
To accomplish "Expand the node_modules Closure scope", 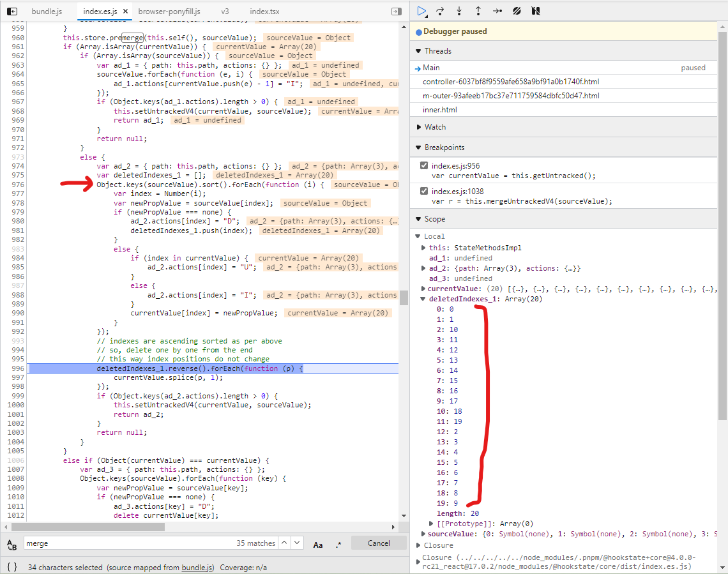I will tap(418, 562).
